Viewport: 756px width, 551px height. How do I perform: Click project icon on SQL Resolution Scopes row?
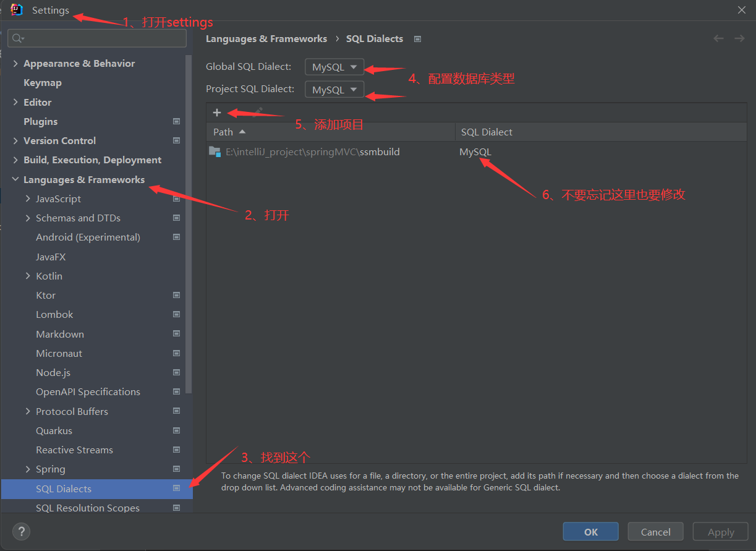(176, 508)
